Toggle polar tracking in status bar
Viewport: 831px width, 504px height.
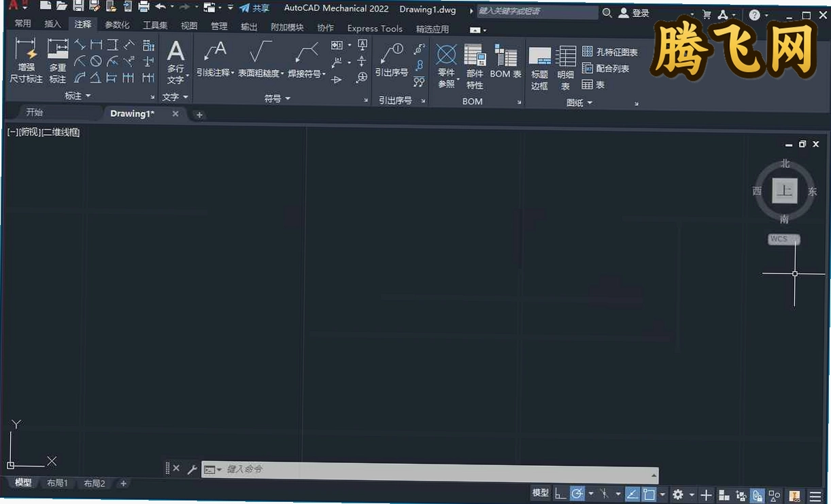coord(577,494)
